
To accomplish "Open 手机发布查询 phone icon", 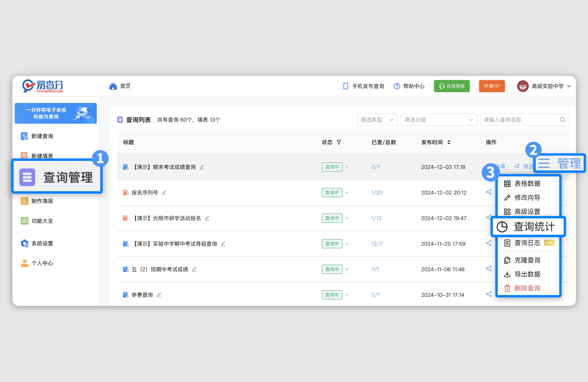I will pos(346,86).
